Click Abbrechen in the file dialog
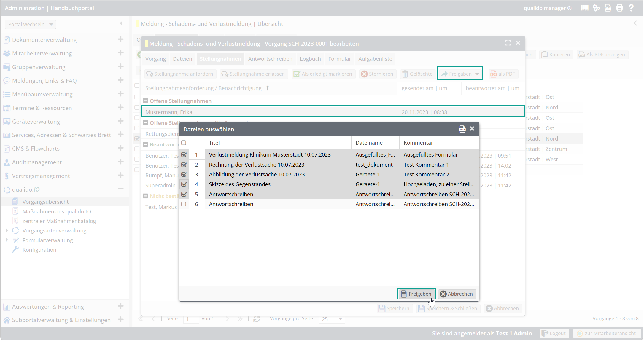644x341 pixels. point(457,294)
